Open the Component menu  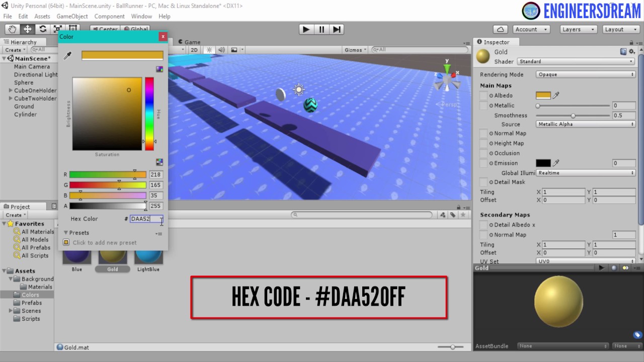click(109, 16)
